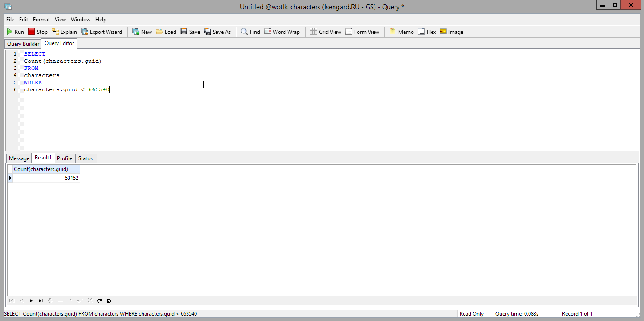The image size is (644, 321).
Task: Run the query with the Run button
Action: (15, 32)
